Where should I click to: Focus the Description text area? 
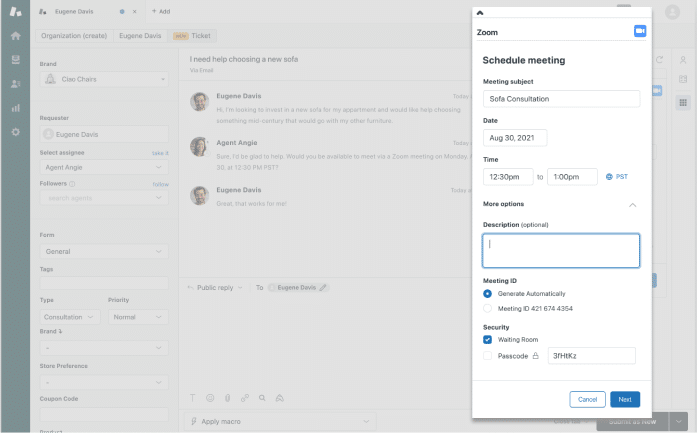(x=561, y=251)
